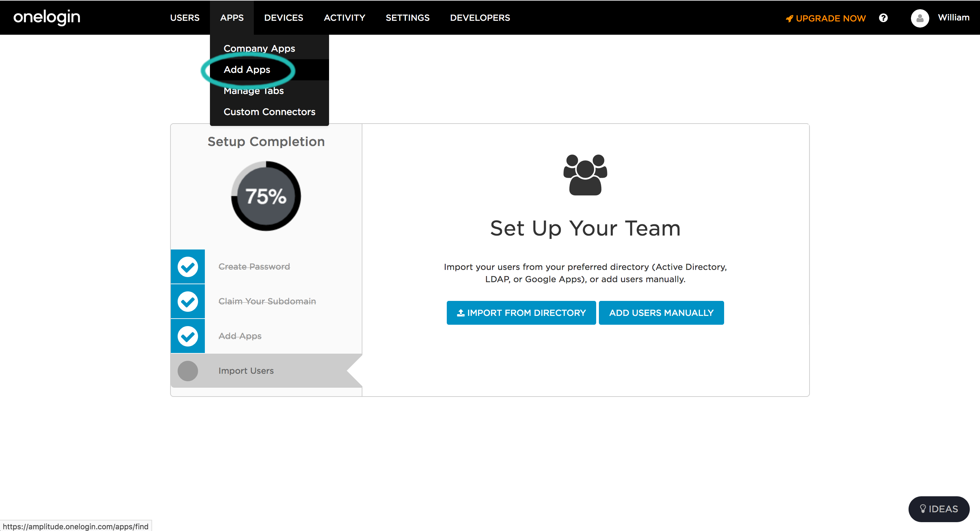Image resolution: width=980 pixels, height=531 pixels.
Task: Expand the Settings navigation menu
Action: click(407, 18)
